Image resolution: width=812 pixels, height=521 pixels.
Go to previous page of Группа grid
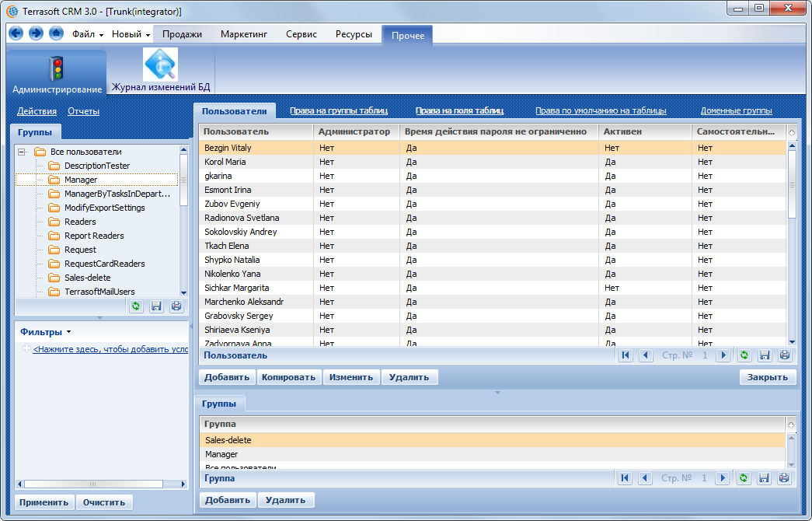point(645,478)
